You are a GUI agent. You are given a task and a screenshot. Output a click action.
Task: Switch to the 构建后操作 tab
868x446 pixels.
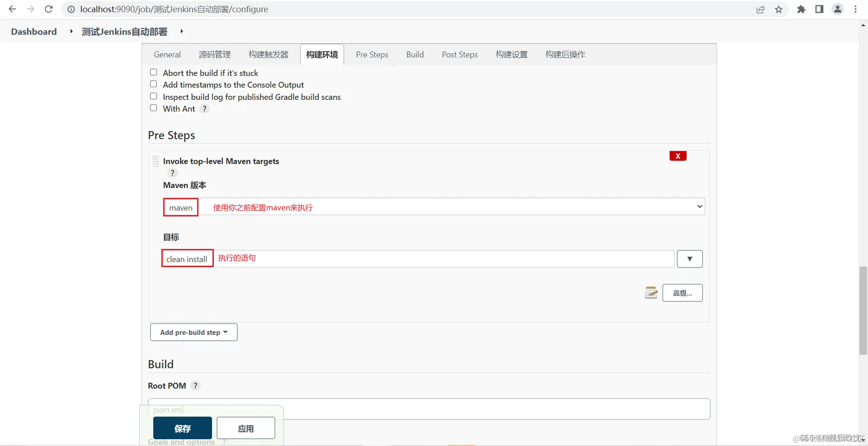(x=565, y=55)
